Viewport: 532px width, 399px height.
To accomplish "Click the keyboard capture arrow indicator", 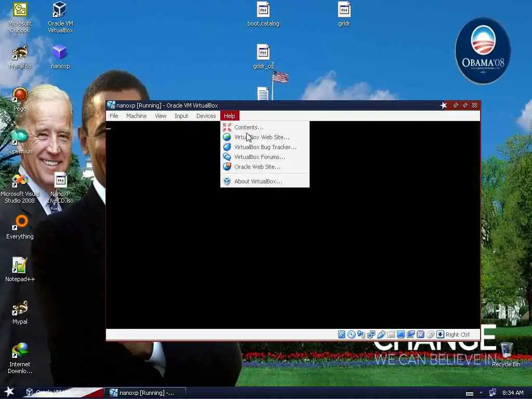I will (440, 335).
